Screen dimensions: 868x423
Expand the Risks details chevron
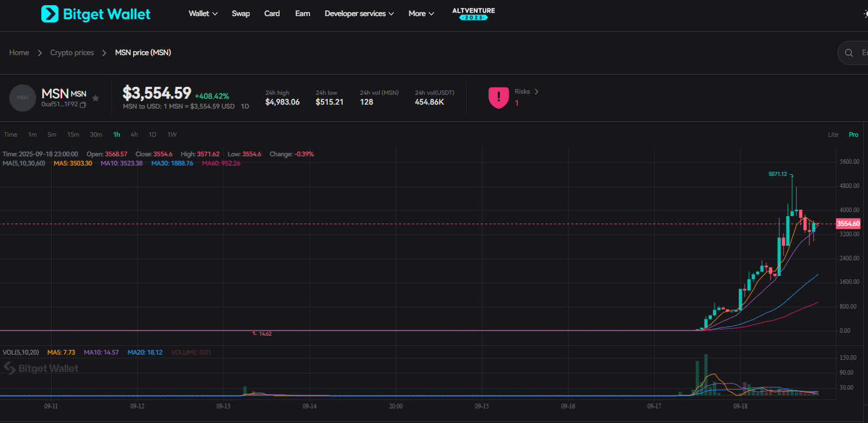coord(536,91)
